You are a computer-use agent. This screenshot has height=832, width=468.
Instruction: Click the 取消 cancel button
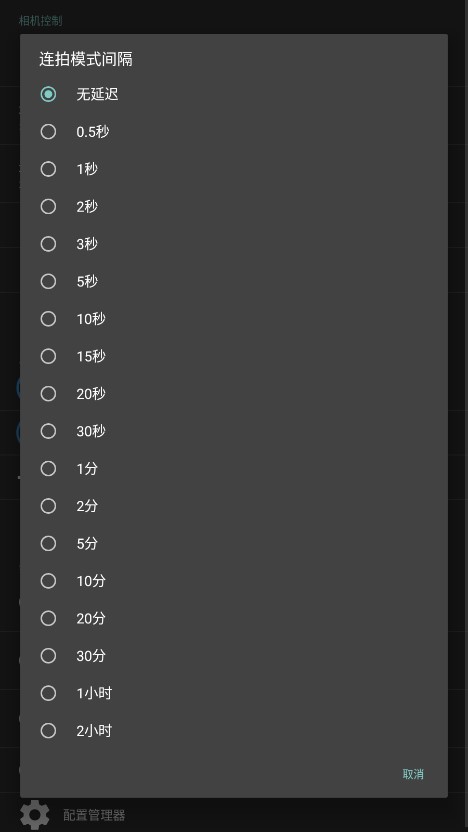coord(413,774)
